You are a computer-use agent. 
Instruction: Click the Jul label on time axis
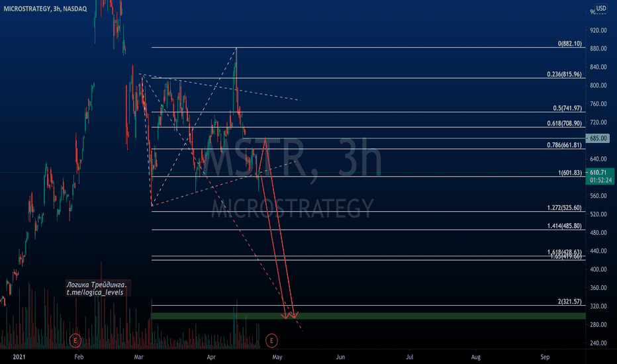[x=410, y=357]
